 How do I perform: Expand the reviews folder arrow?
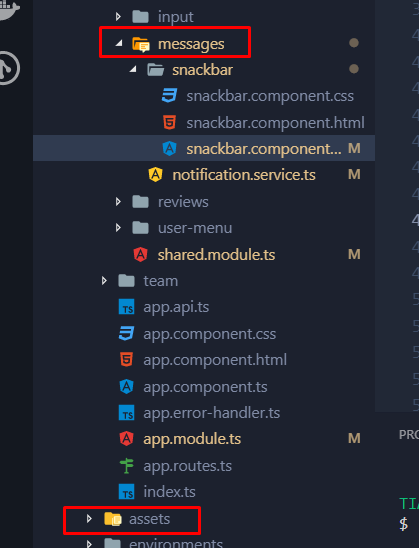tap(118, 202)
